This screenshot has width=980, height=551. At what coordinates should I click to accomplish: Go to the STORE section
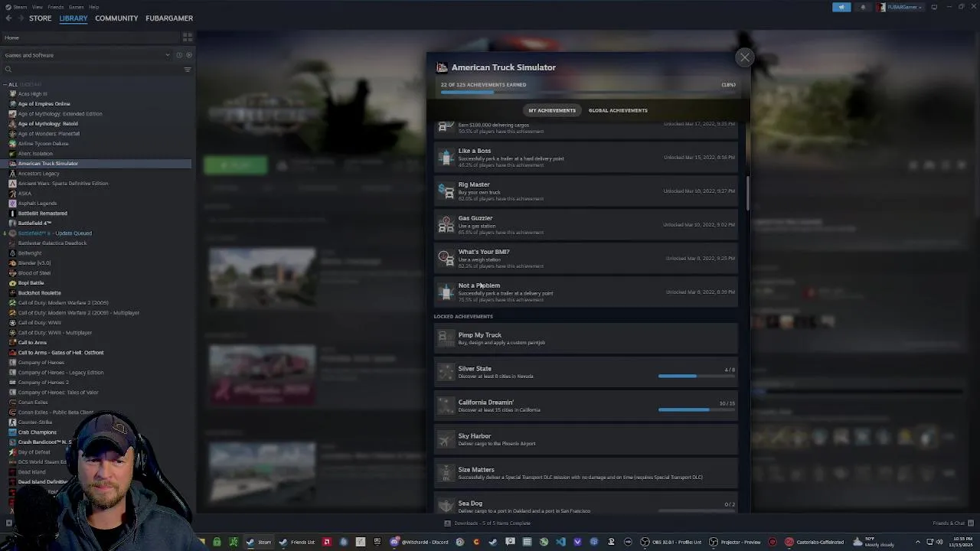[40, 18]
